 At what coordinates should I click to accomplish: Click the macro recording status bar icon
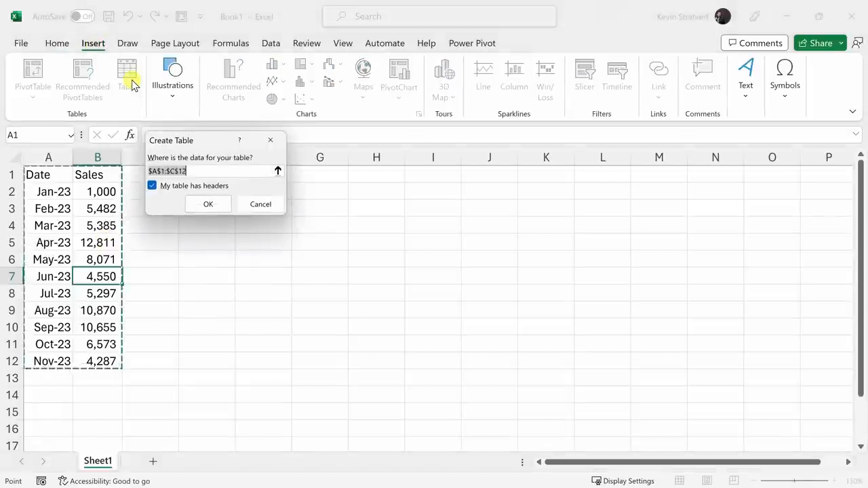[x=41, y=481]
